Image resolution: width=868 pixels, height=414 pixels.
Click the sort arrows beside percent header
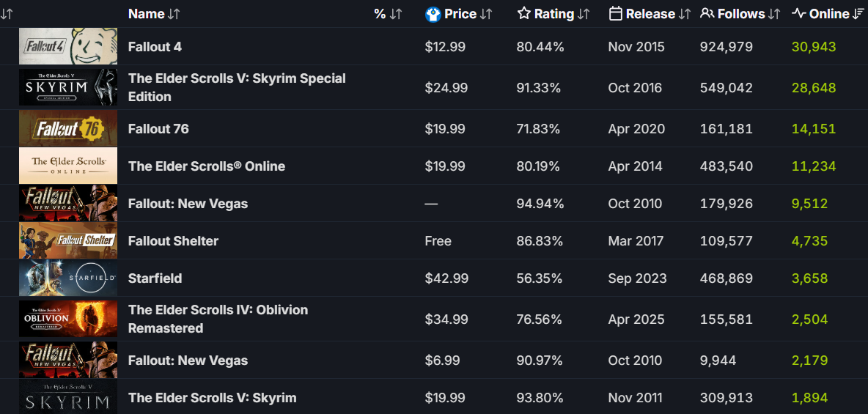click(x=396, y=14)
